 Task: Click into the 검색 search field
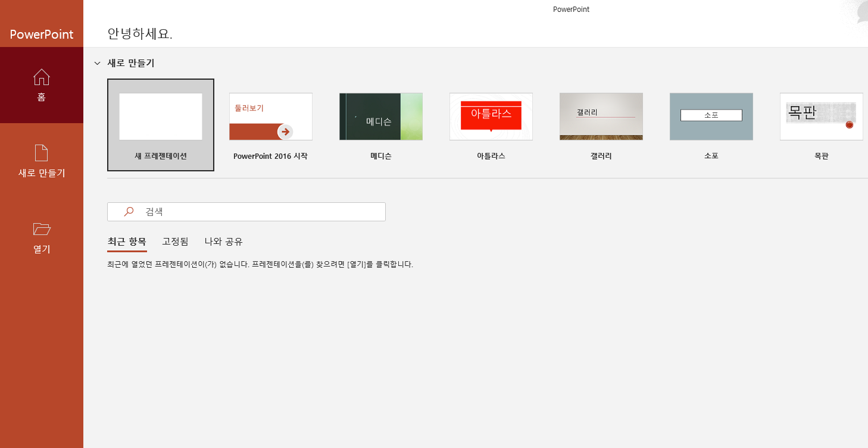click(246, 212)
